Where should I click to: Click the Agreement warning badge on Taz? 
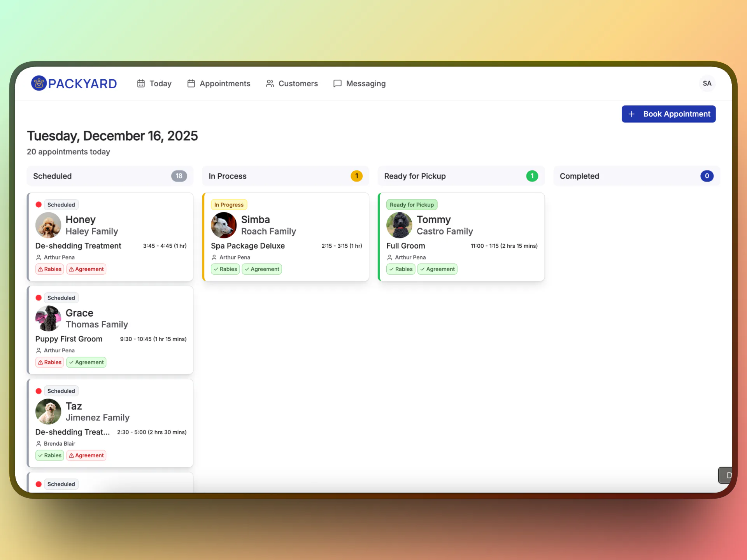tap(86, 455)
